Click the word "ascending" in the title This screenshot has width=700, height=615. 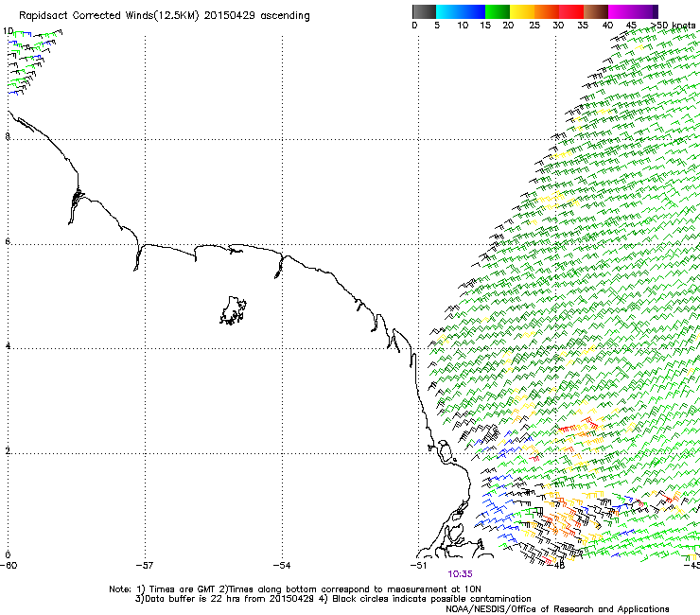tap(285, 16)
